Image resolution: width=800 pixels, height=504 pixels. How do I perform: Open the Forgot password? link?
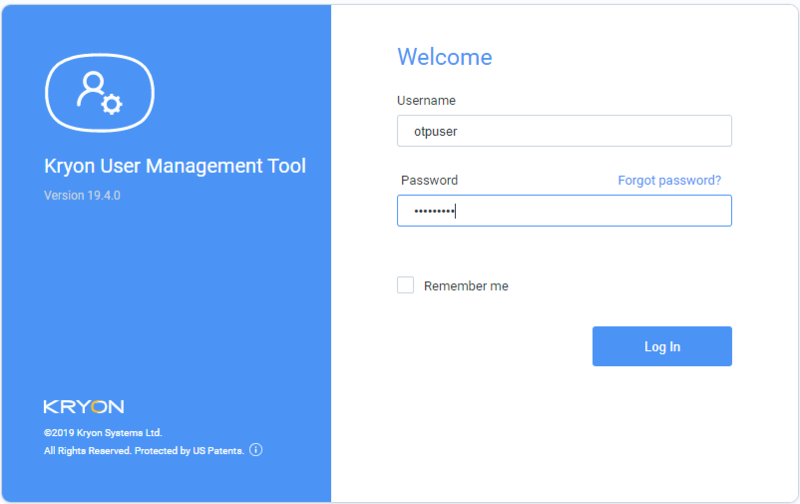coord(669,180)
